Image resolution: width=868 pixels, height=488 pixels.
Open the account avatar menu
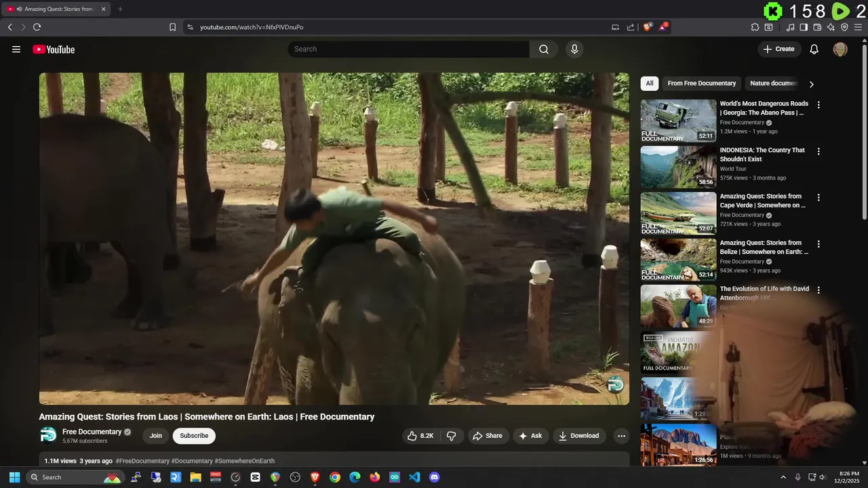840,49
